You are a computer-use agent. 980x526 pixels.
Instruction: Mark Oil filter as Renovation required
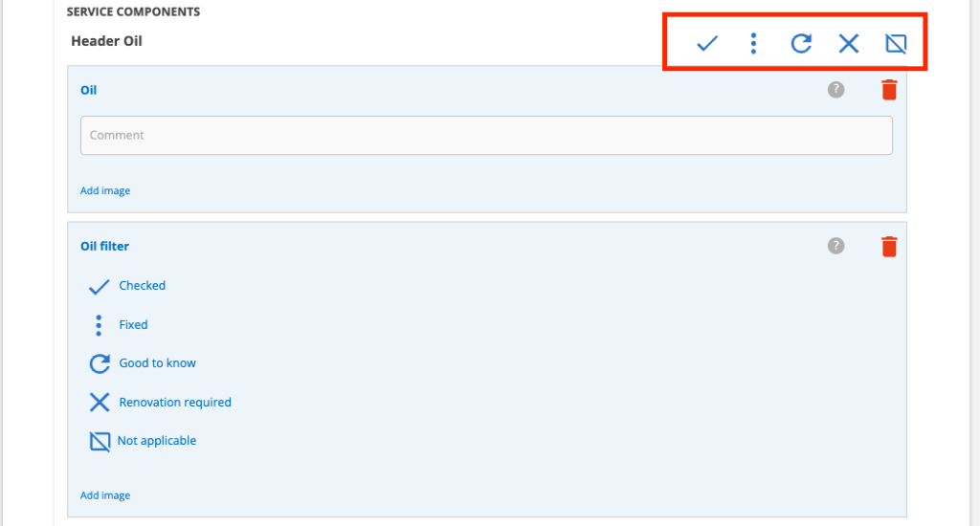pyautogui.click(x=160, y=403)
